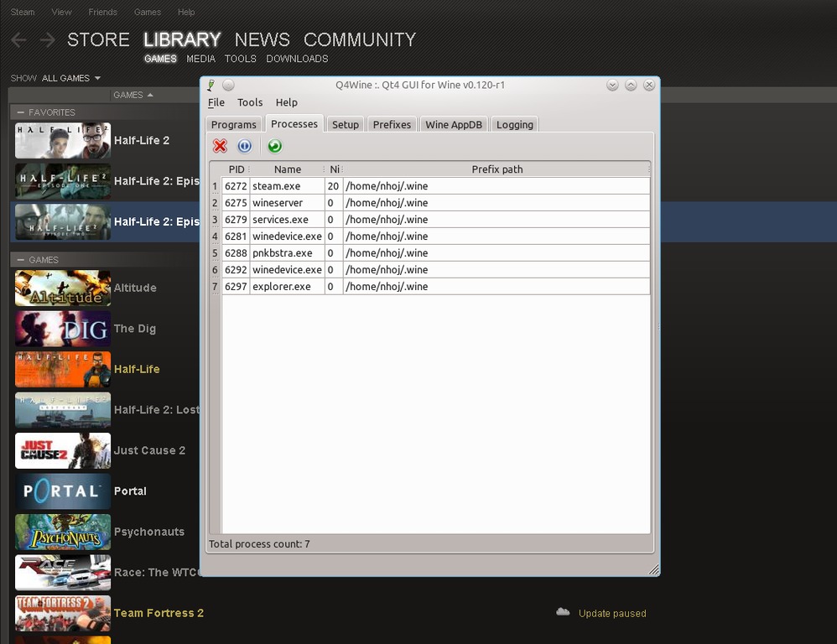
Task: Click the red X kill process icon
Action: [220, 147]
